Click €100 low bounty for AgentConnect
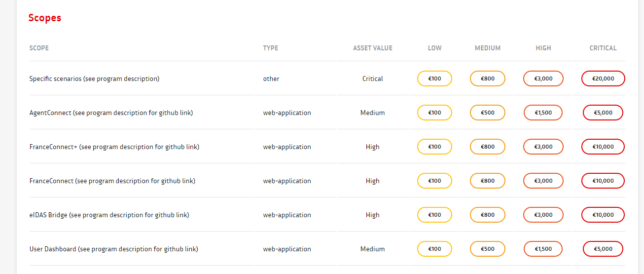Viewport: 644px width, 274px height. [434, 113]
